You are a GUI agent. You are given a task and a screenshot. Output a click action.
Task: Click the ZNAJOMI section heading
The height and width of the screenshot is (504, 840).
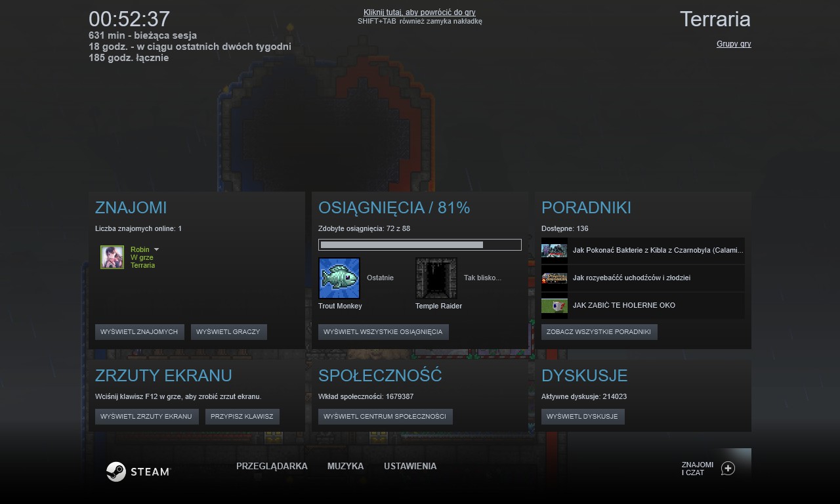tap(131, 207)
